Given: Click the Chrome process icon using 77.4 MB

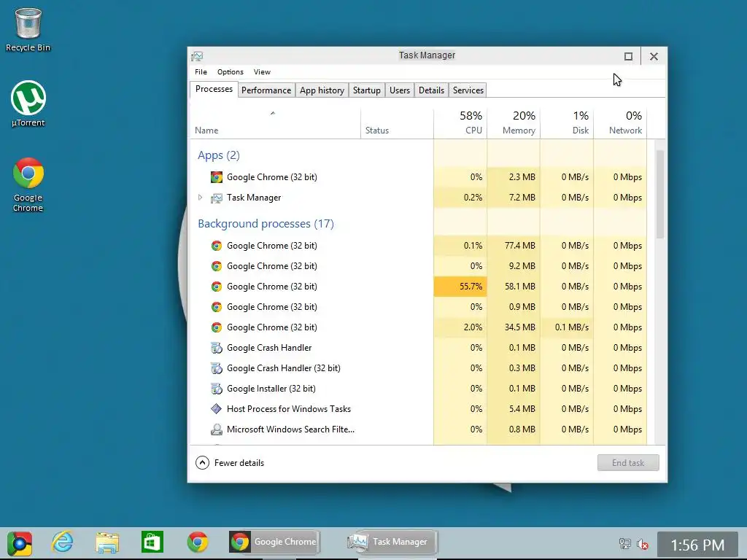Looking at the screenshot, I should 216,246.
